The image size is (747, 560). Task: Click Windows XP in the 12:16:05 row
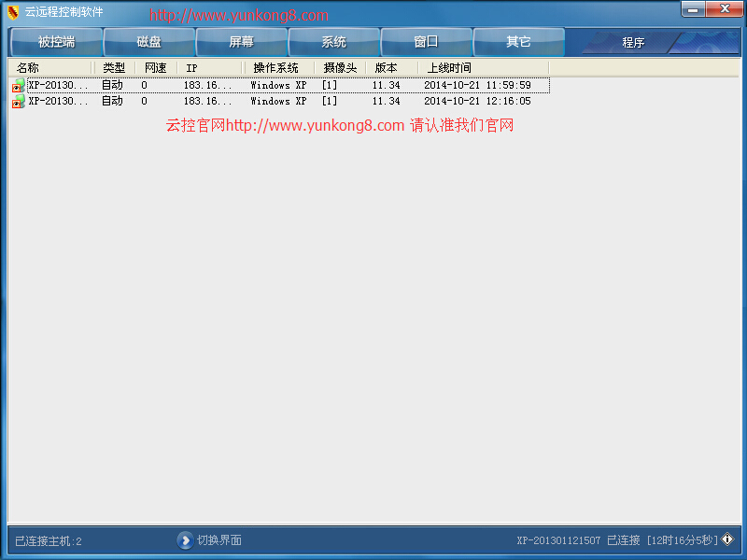[x=278, y=101]
